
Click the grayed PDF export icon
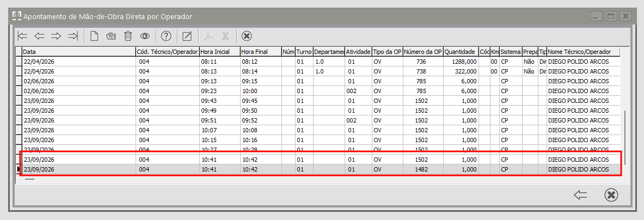210,36
